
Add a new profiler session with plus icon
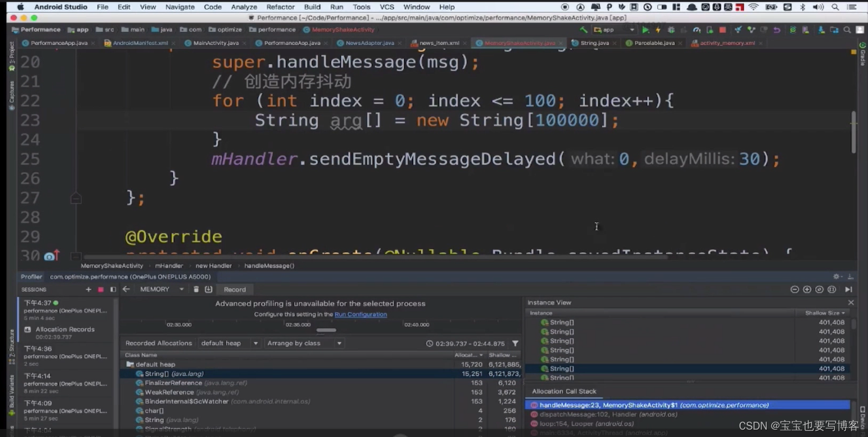[x=88, y=289]
